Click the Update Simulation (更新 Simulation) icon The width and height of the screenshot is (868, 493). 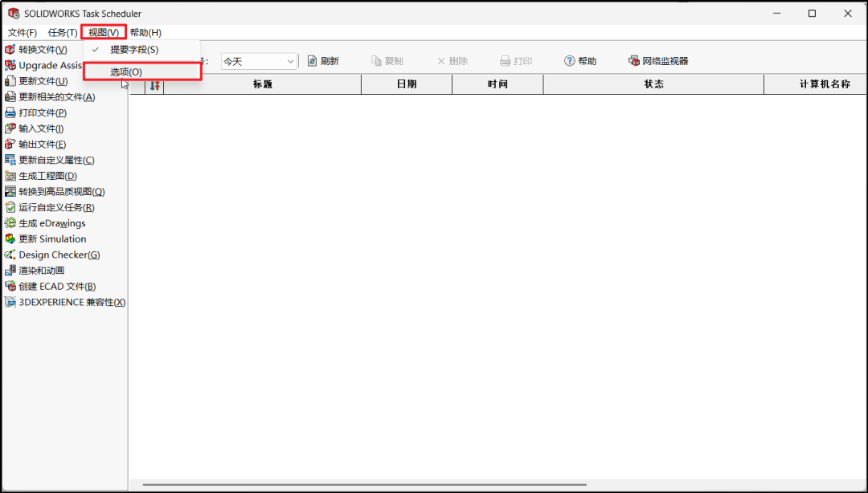tap(10, 239)
